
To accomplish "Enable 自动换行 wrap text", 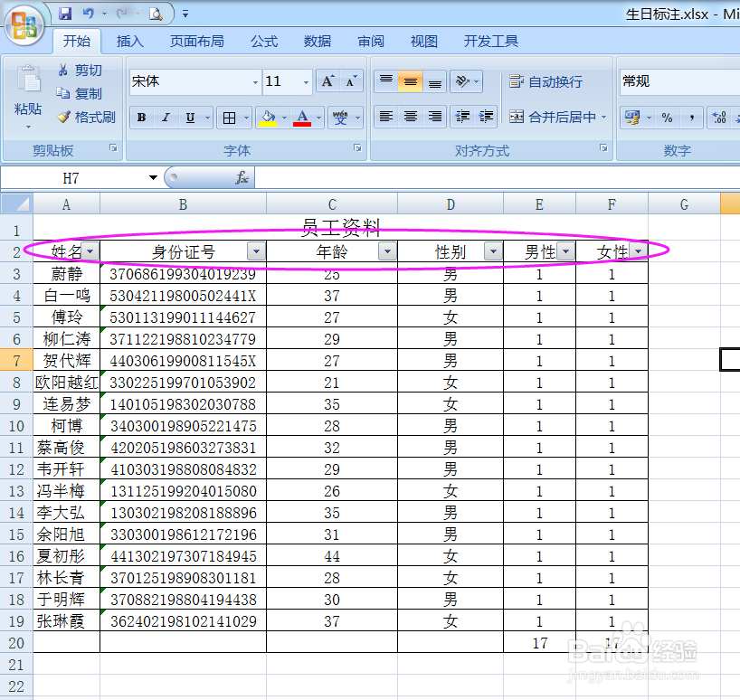I will pos(546,81).
